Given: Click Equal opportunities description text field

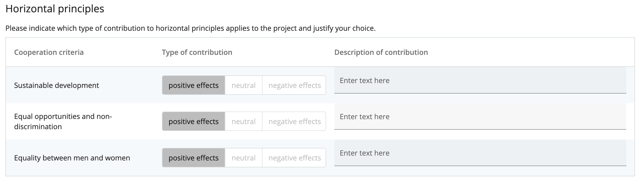Looking at the screenshot, I should [480, 117].
